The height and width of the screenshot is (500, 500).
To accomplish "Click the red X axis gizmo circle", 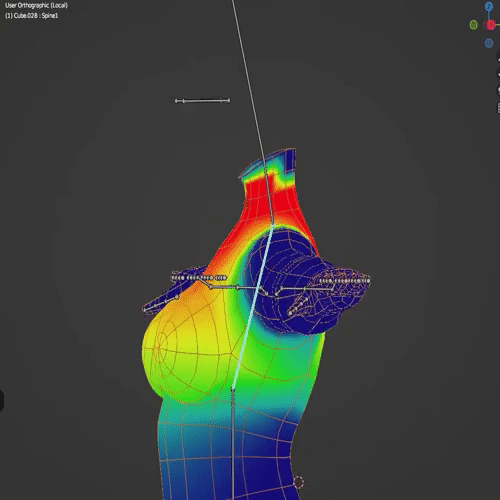I will pyautogui.click(x=490, y=25).
